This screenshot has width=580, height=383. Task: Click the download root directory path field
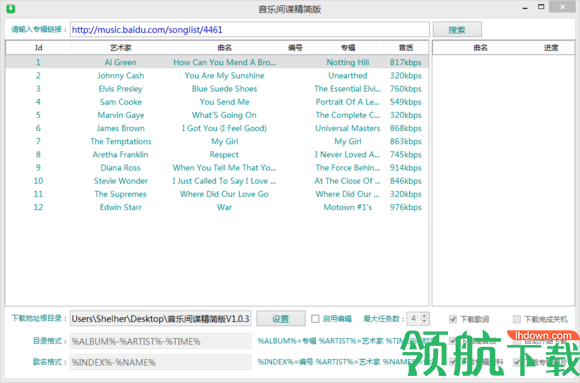[x=161, y=319]
